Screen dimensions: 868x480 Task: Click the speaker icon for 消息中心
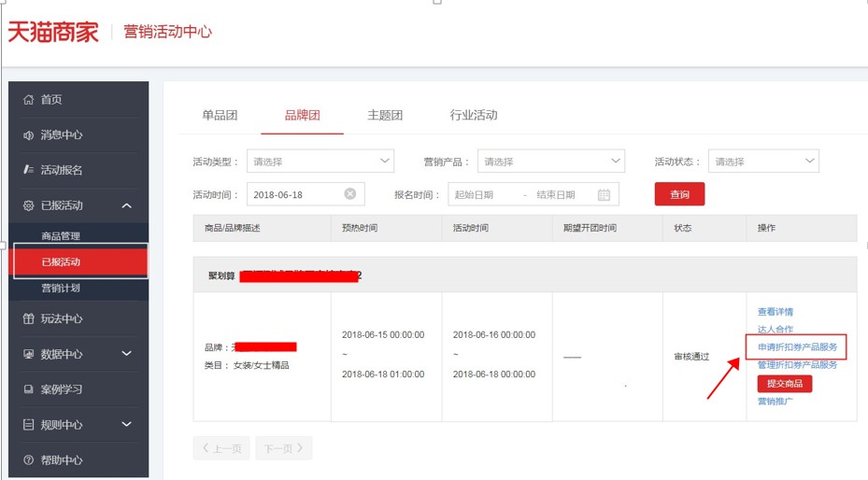tap(28, 135)
